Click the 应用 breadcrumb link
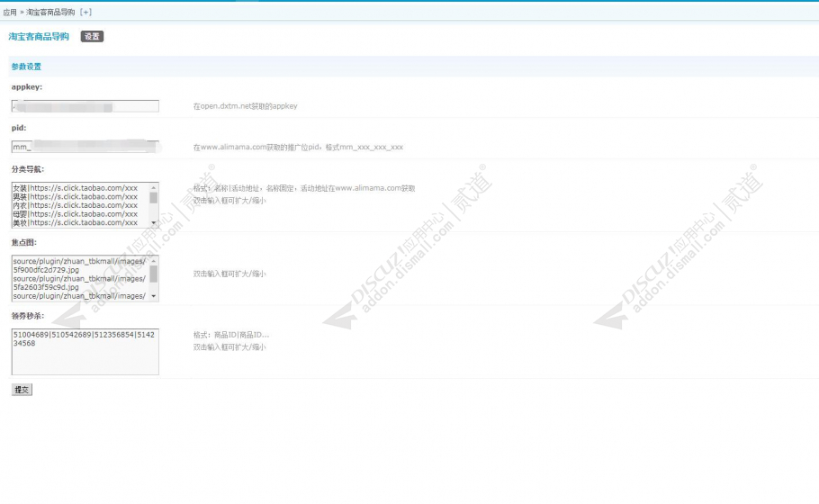Image resolution: width=819 pixels, height=504 pixels. (x=10, y=12)
